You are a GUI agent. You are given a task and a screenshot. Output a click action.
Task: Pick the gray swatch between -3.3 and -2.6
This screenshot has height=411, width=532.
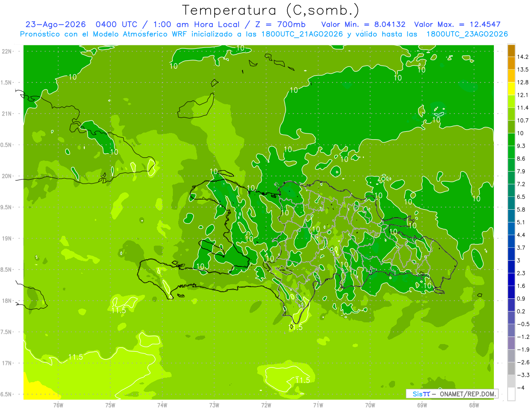(x=511, y=368)
